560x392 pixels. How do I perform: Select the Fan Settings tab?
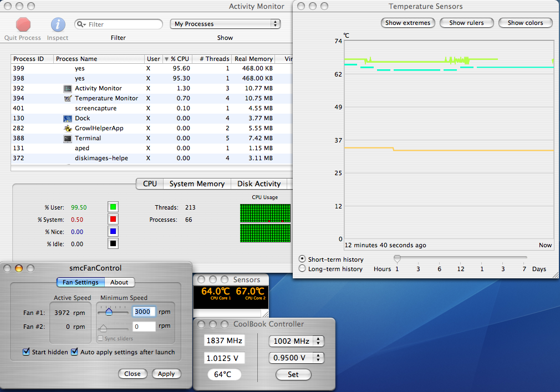(x=80, y=282)
